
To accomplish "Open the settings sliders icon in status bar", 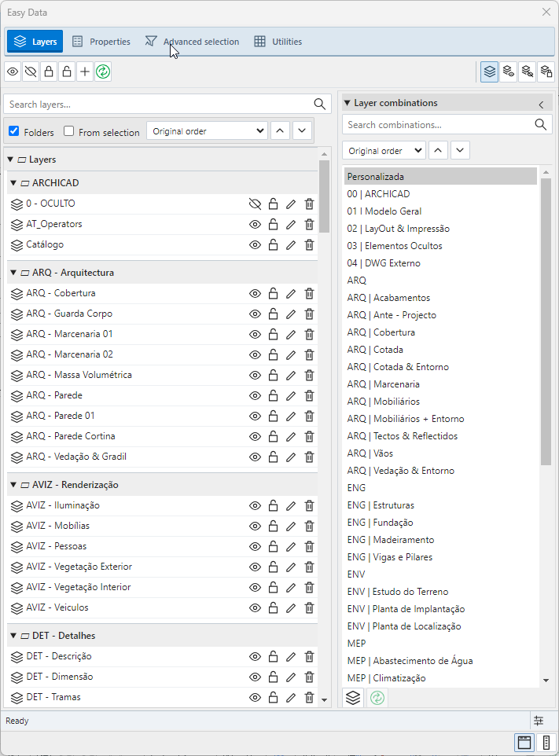I will pyautogui.click(x=539, y=721).
